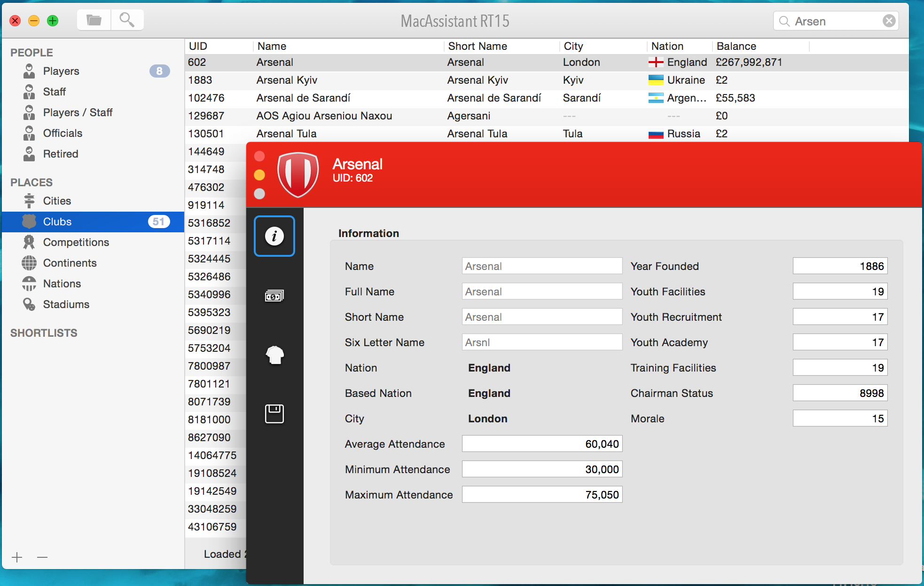Open Players in the sidebar
The width and height of the screenshot is (924, 586).
pyautogui.click(x=94, y=71)
